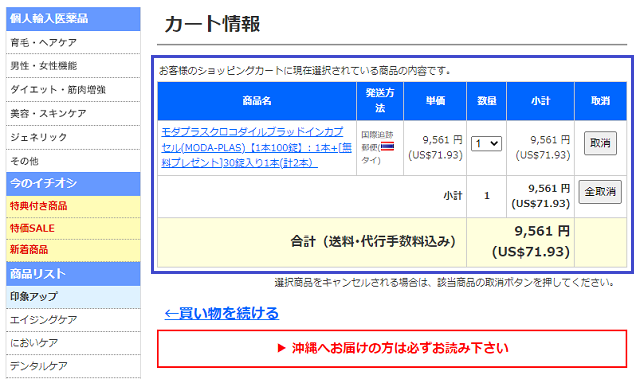
Task: Click the 数量 column header
Action: (487, 101)
